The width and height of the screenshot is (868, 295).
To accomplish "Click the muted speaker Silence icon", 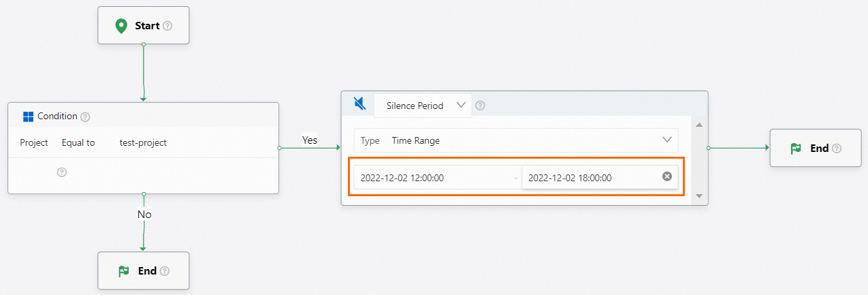I will [360, 104].
